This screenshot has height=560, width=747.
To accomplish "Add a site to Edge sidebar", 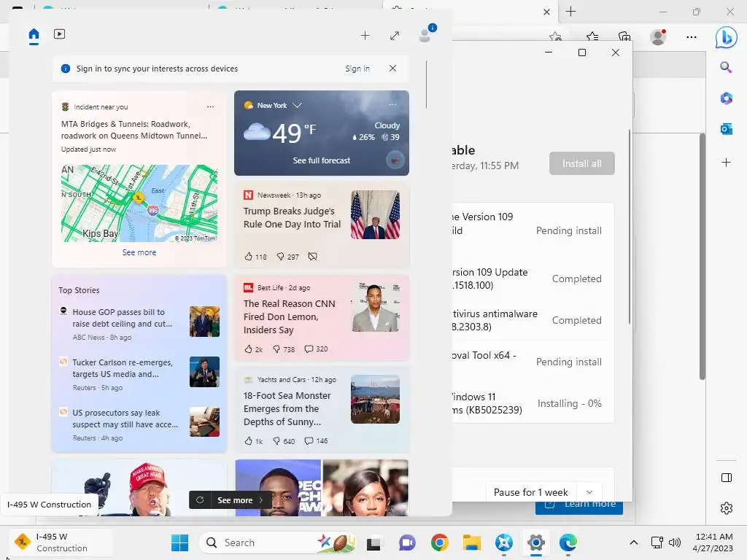I will 726,163.
